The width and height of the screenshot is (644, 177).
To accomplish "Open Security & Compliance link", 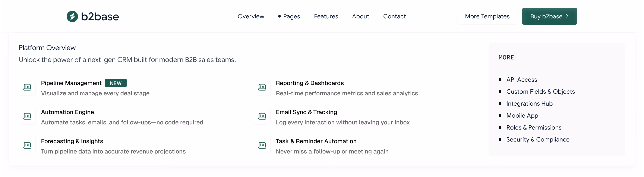I will click(538, 139).
